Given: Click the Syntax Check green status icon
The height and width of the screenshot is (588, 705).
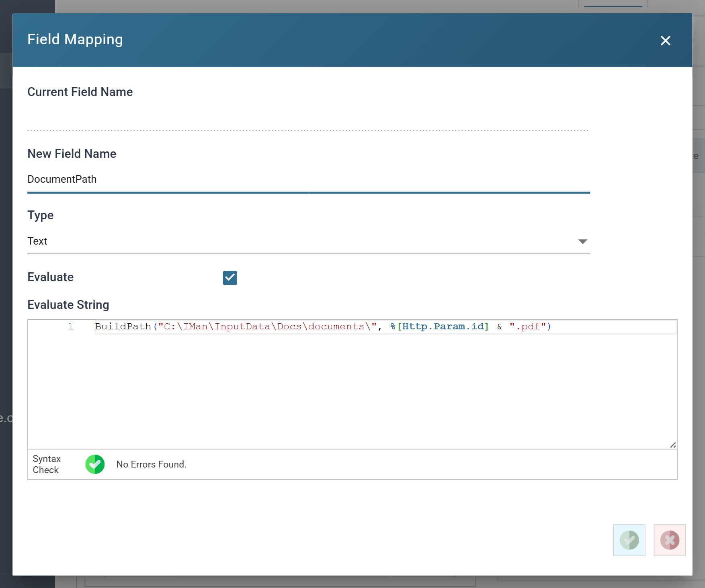Looking at the screenshot, I should (x=95, y=464).
